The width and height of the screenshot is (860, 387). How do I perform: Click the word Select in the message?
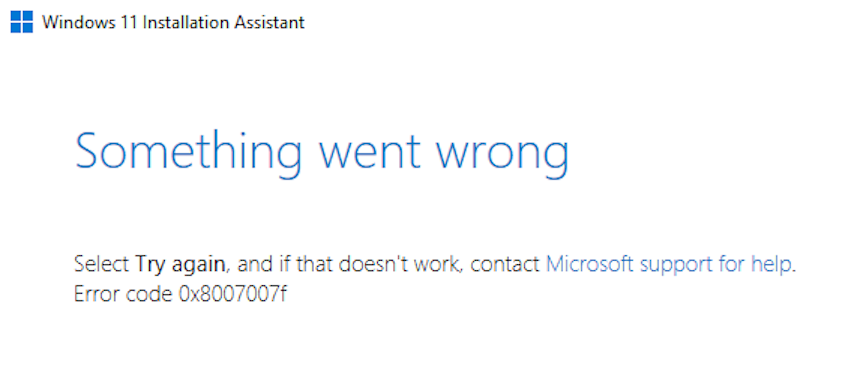pyautogui.click(x=101, y=265)
